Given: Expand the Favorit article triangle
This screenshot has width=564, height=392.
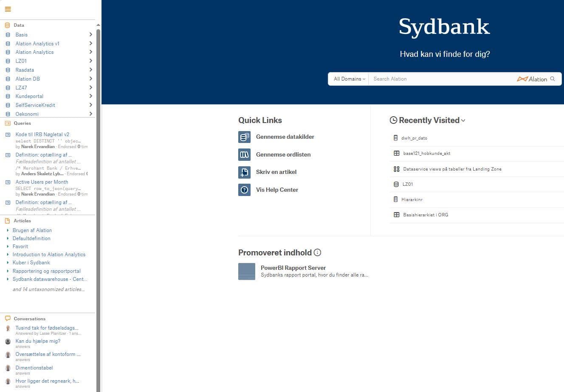Looking at the screenshot, I should [8, 246].
